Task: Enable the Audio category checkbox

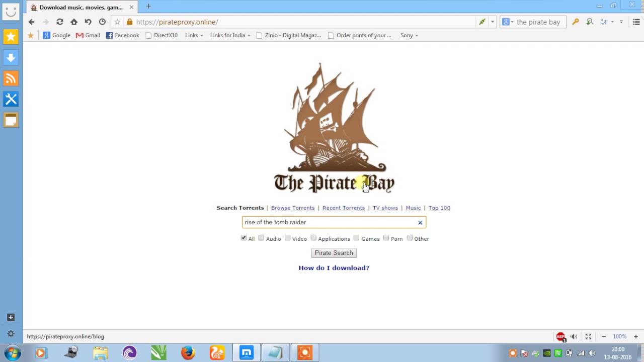Action: click(x=261, y=238)
